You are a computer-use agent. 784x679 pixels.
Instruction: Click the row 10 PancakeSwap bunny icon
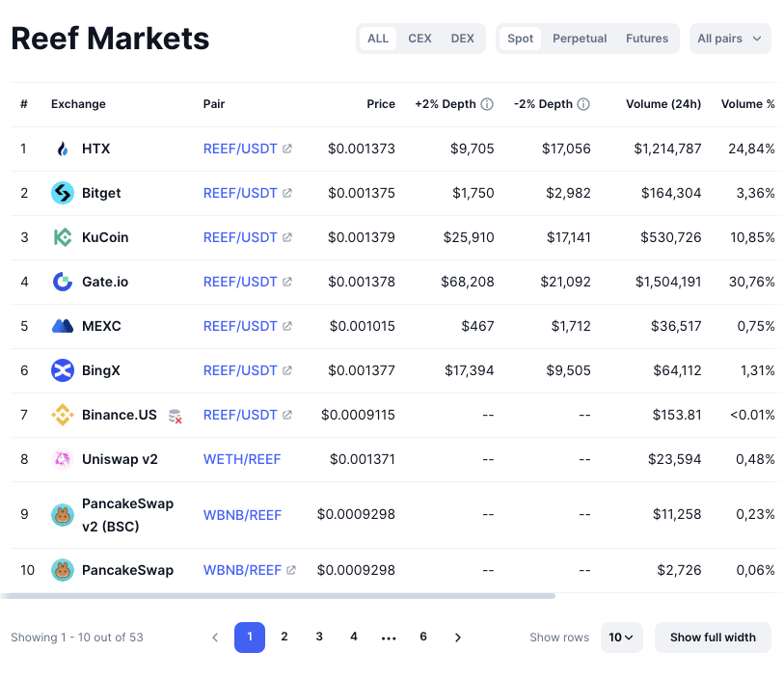[63, 570]
